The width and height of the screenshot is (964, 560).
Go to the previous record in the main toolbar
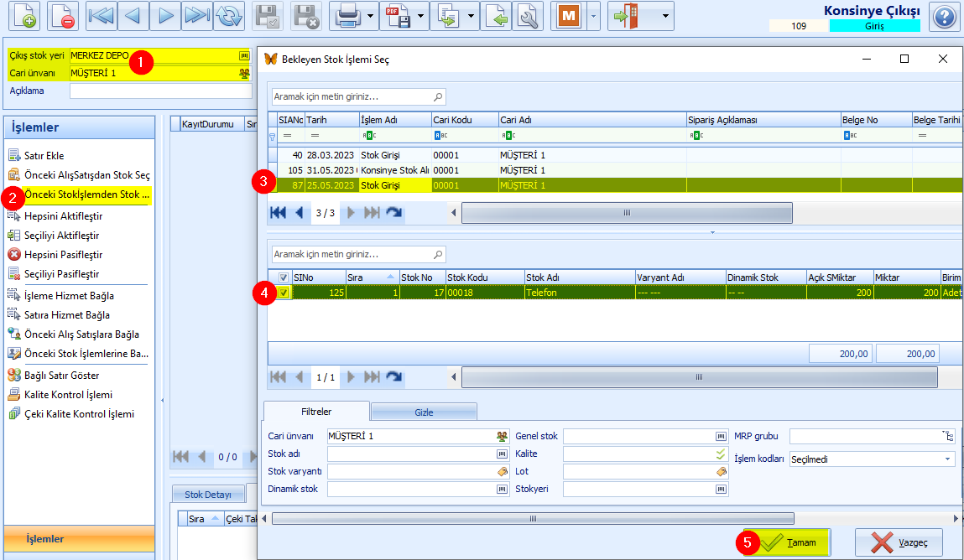point(133,16)
